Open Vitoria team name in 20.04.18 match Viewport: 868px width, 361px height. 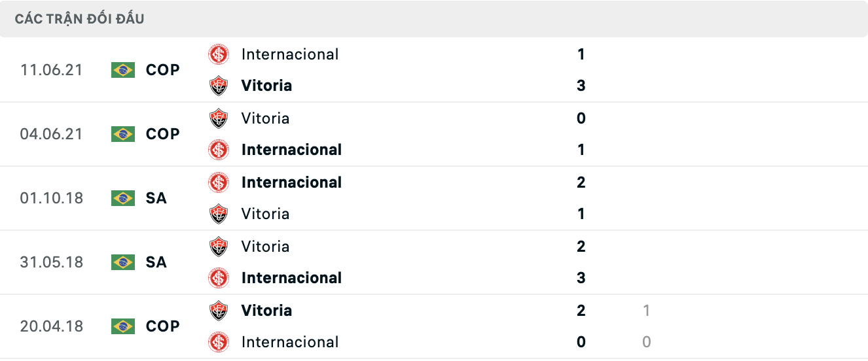(266, 311)
